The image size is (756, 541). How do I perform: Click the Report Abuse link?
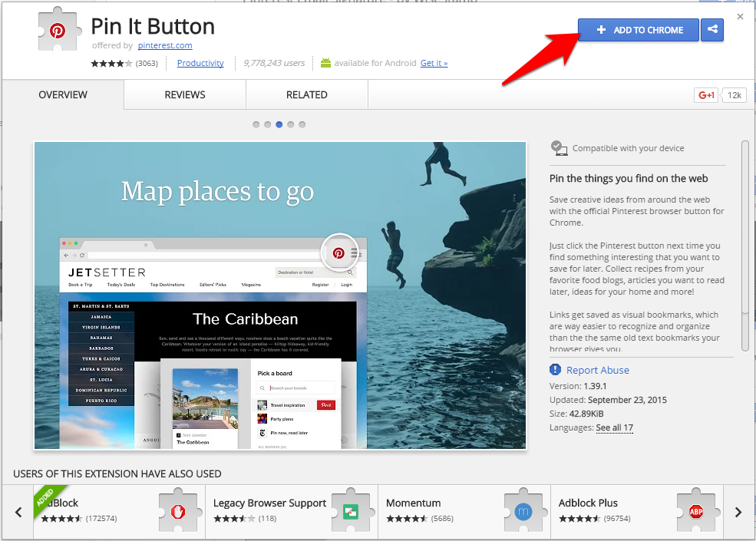[x=598, y=370]
